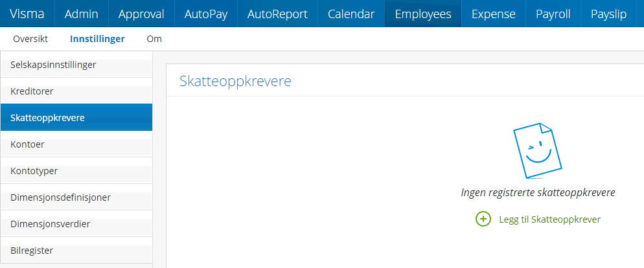
Task: Open the Calendar module
Action: (351, 14)
